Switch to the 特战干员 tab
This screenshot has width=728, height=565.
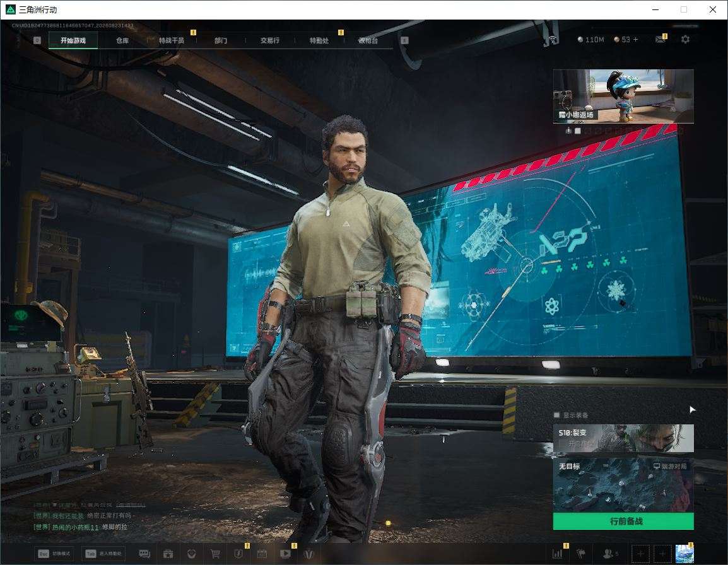(x=172, y=40)
